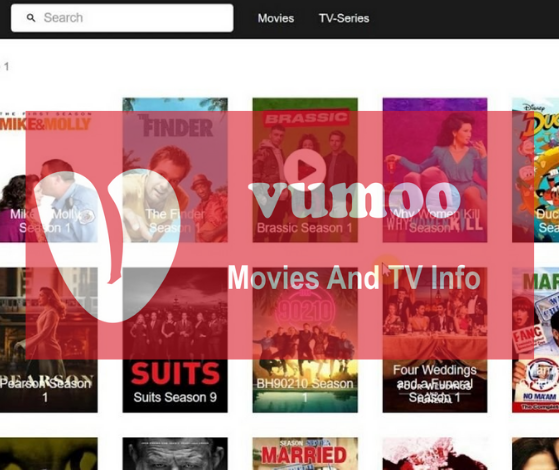Open Why Women Kill Season poster
559x470 pixels.
[x=435, y=170]
